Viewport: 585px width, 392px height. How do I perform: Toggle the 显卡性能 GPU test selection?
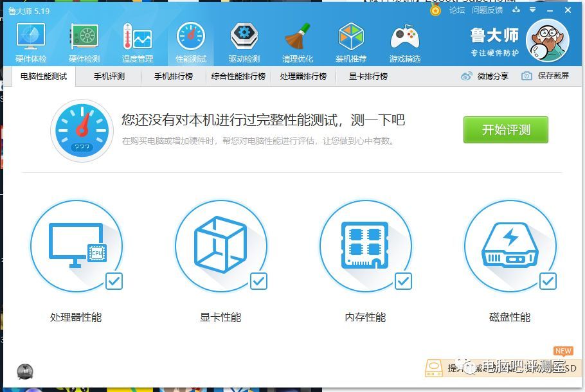point(258,281)
